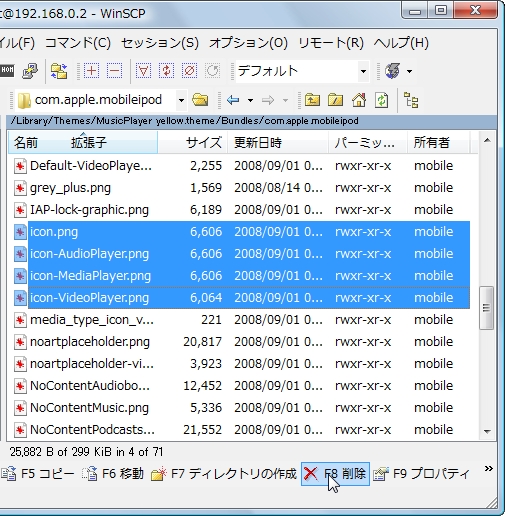This screenshot has width=505, height=516.
Task: Go to the root directory icon
Action: (x=335, y=100)
